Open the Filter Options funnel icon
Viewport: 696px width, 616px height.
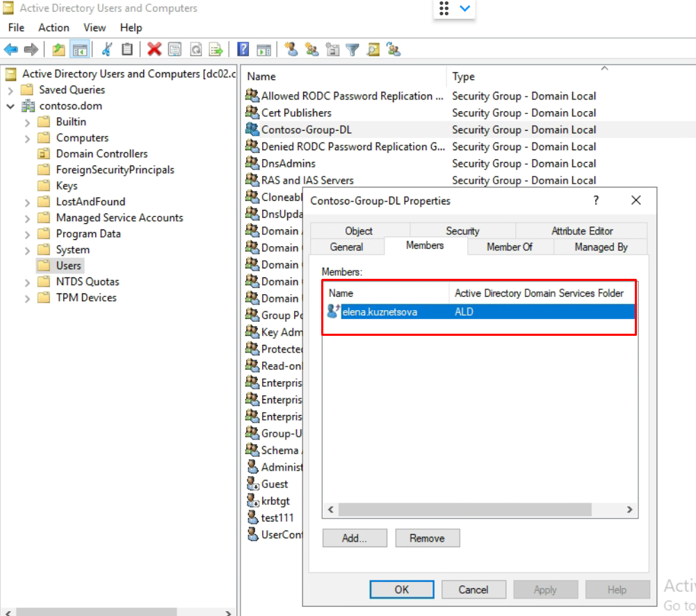tap(353, 49)
